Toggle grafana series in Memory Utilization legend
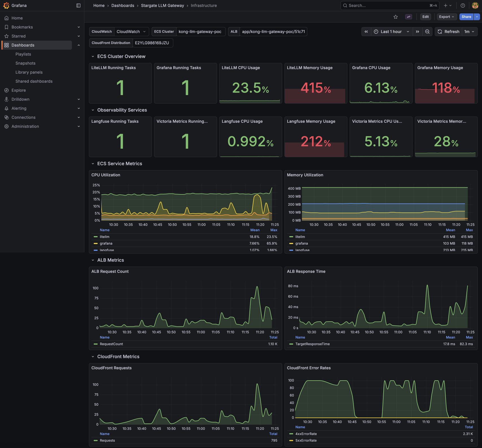The width and height of the screenshot is (482, 448). [302, 243]
